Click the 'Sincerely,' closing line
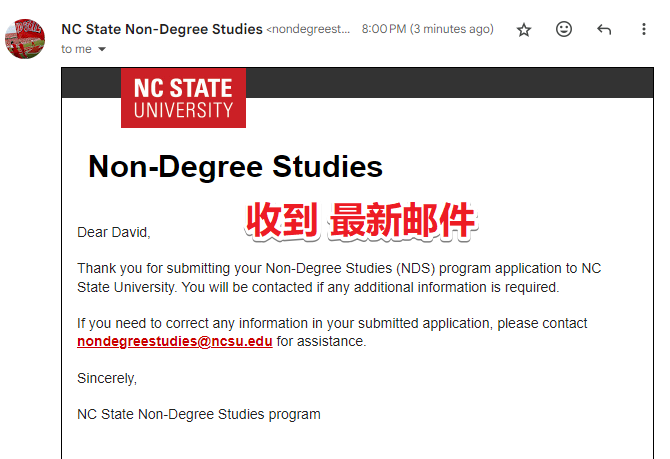This screenshot has height=459, width=670. click(107, 378)
